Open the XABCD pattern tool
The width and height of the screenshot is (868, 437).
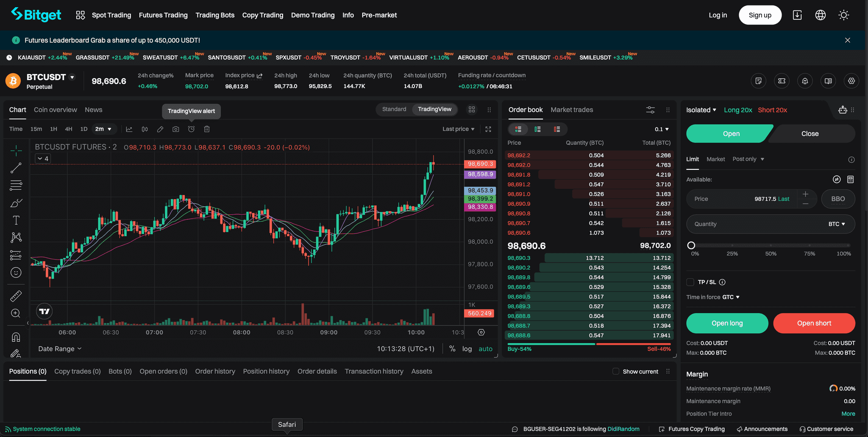pos(16,237)
